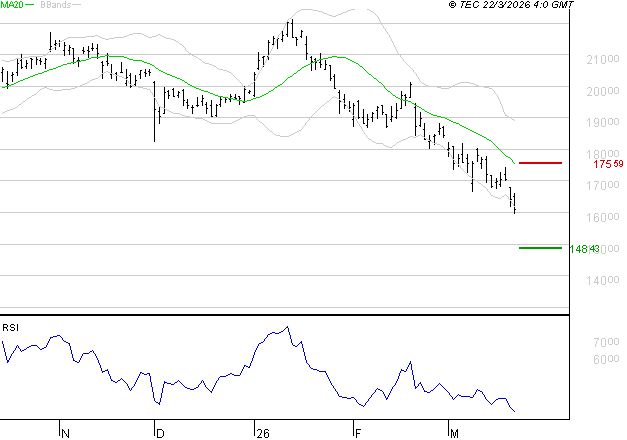Click the 20000 price axis label

[x=603, y=91]
